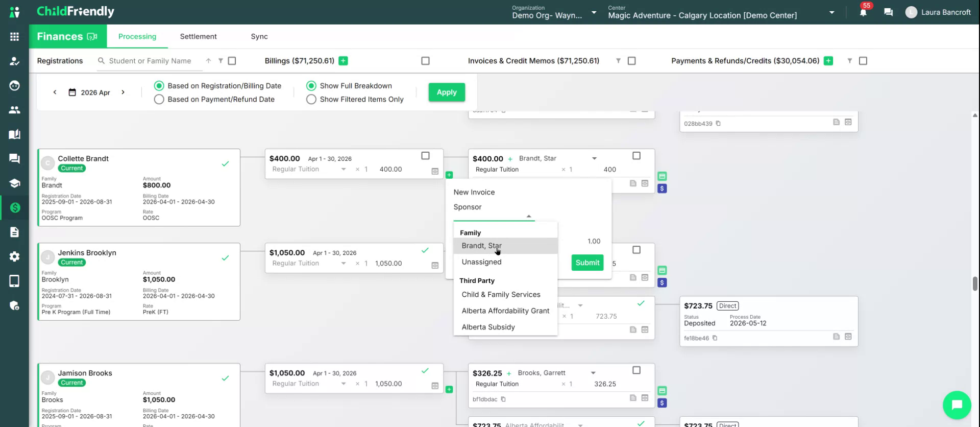Open the floating support chat bubble

pyautogui.click(x=957, y=405)
